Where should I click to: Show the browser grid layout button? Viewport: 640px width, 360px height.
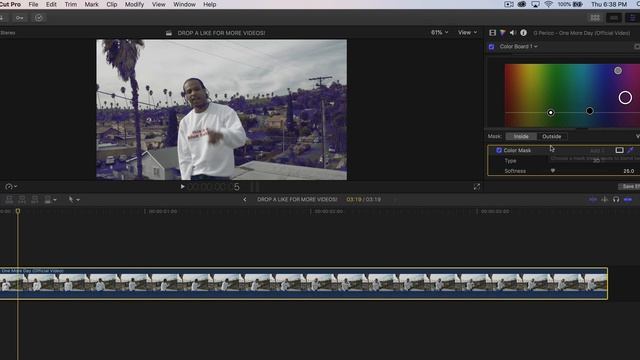(x=595, y=18)
